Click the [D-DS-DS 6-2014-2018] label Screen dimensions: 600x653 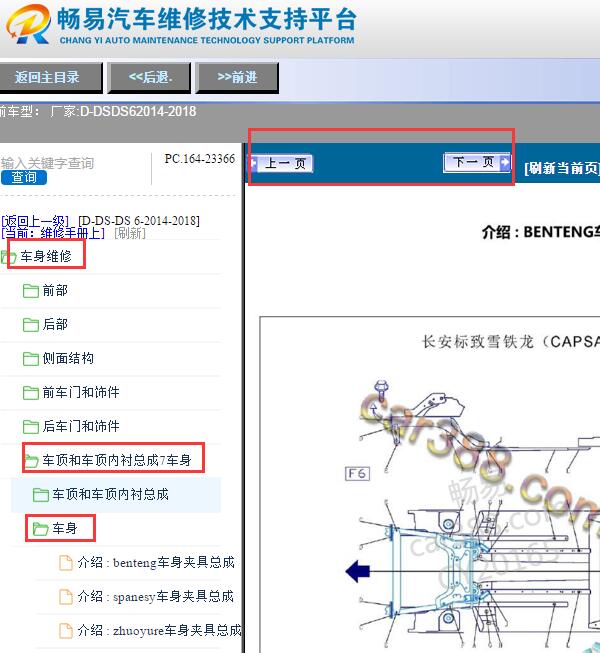[x=139, y=220]
